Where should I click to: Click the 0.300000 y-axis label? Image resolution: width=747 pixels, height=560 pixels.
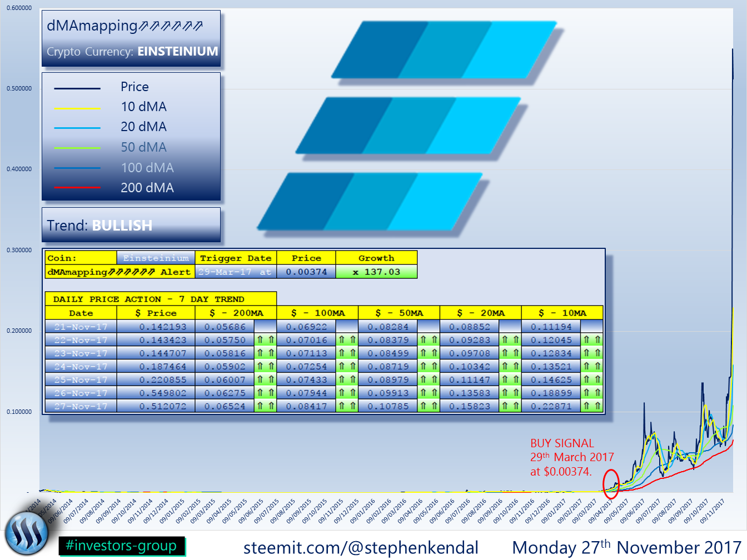pos(19,250)
